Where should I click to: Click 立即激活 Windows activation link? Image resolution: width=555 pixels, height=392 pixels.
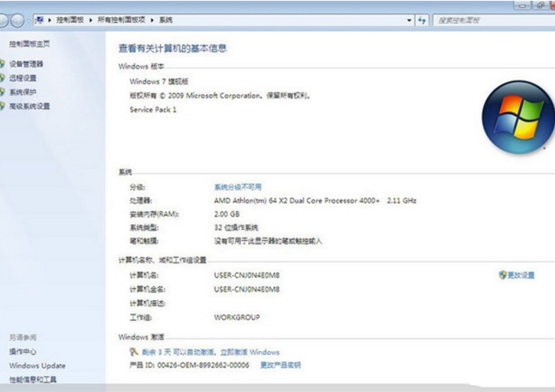(x=250, y=352)
